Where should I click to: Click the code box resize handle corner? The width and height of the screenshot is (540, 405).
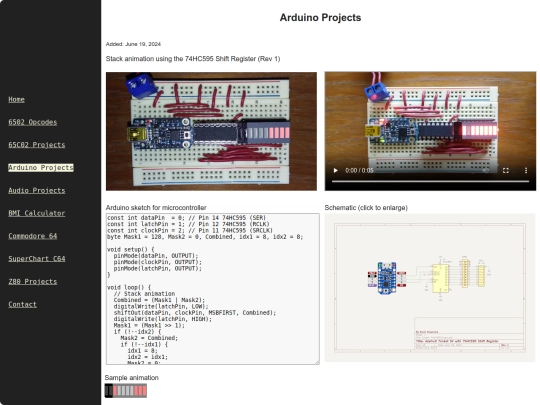click(317, 362)
